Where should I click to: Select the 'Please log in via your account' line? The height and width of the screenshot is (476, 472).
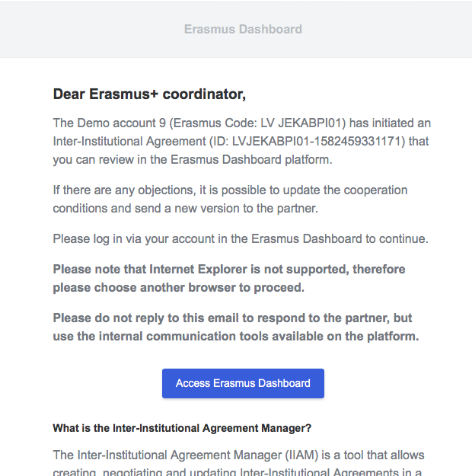241,239
